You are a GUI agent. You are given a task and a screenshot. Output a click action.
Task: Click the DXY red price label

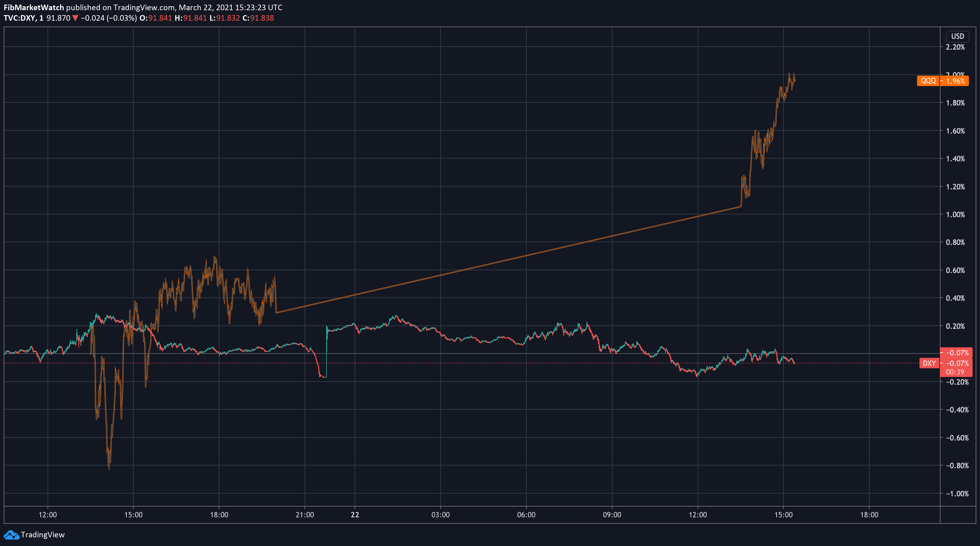pyautogui.click(x=929, y=363)
